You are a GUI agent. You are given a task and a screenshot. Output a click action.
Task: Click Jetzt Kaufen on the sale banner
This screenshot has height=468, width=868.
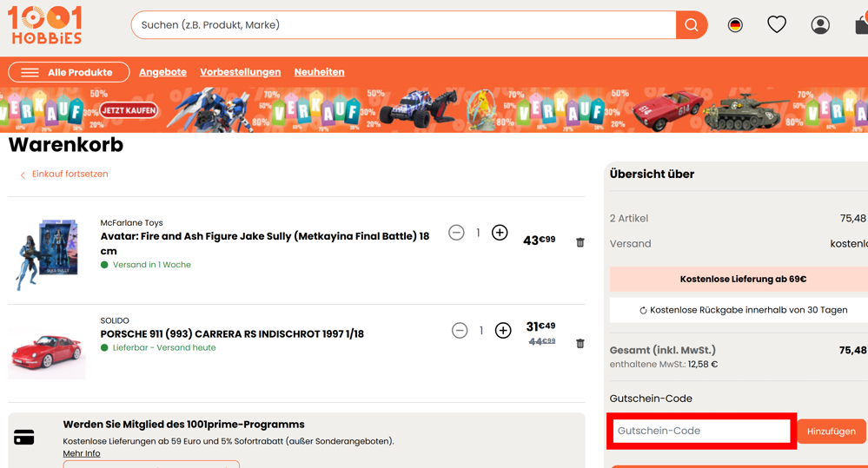coord(129,110)
